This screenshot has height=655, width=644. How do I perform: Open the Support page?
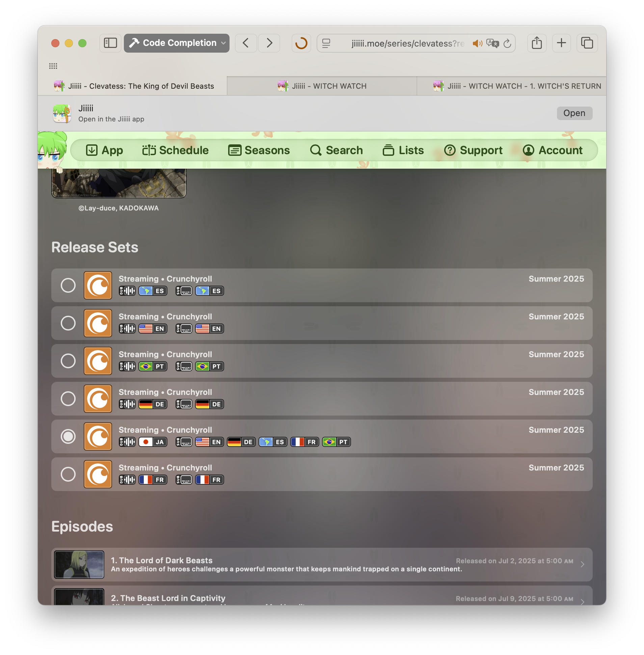[x=473, y=150]
